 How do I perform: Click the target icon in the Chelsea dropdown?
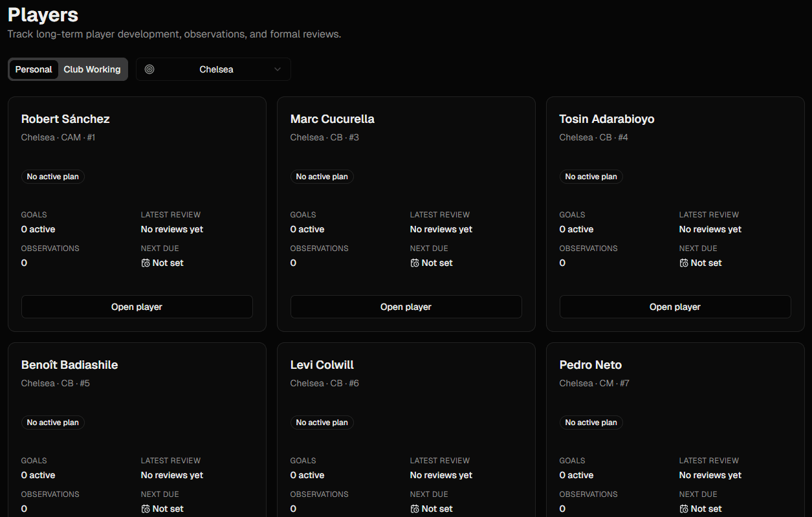coord(149,69)
